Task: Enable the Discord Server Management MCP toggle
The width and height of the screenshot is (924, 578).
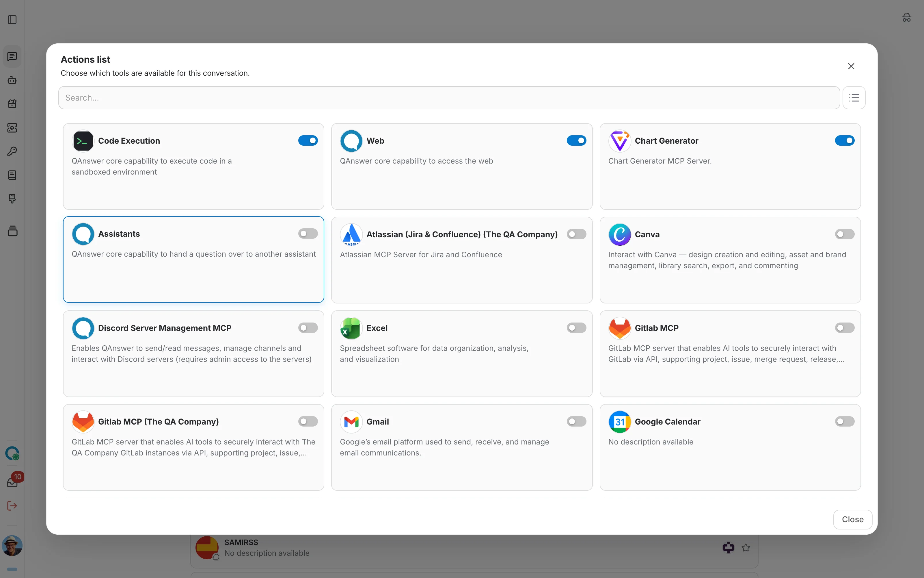Action: [308, 328]
